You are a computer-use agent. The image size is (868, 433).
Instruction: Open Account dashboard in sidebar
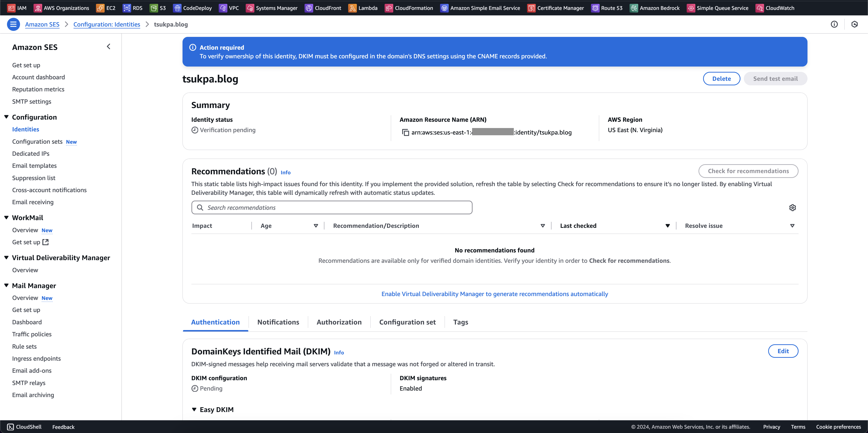click(x=38, y=77)
